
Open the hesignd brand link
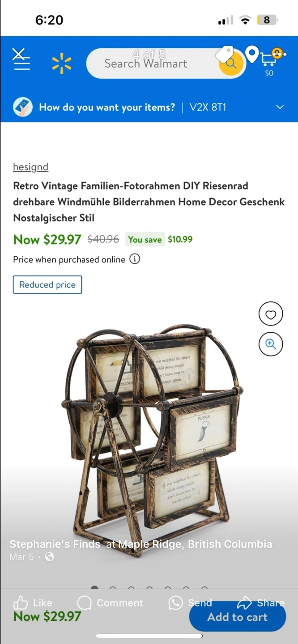30,167
